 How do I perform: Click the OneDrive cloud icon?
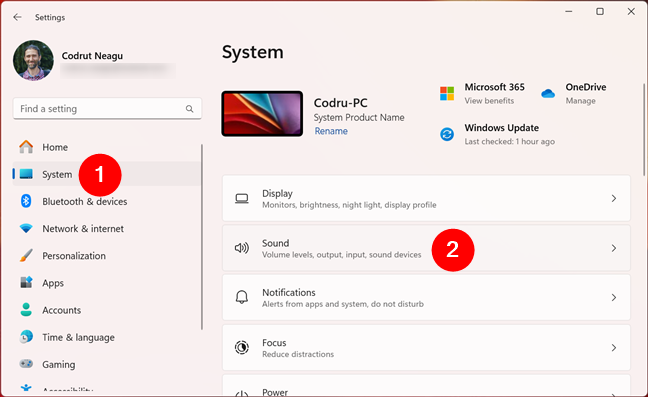coord(548,93)
